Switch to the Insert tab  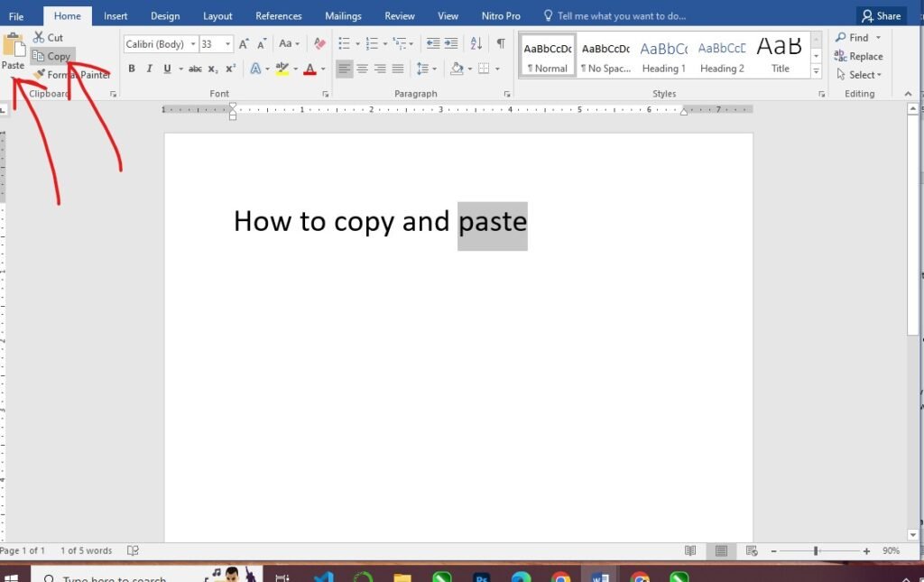tap(115, 16)
